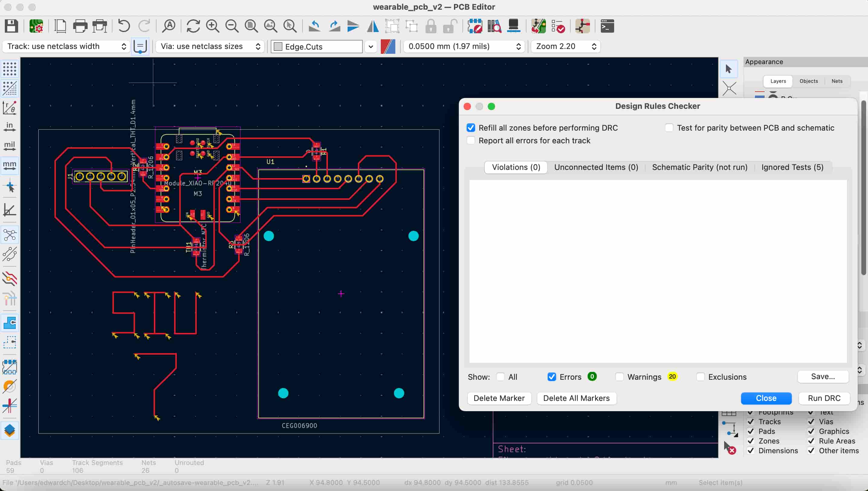Toggle the Warnings filter checkbox

point(619,377)
